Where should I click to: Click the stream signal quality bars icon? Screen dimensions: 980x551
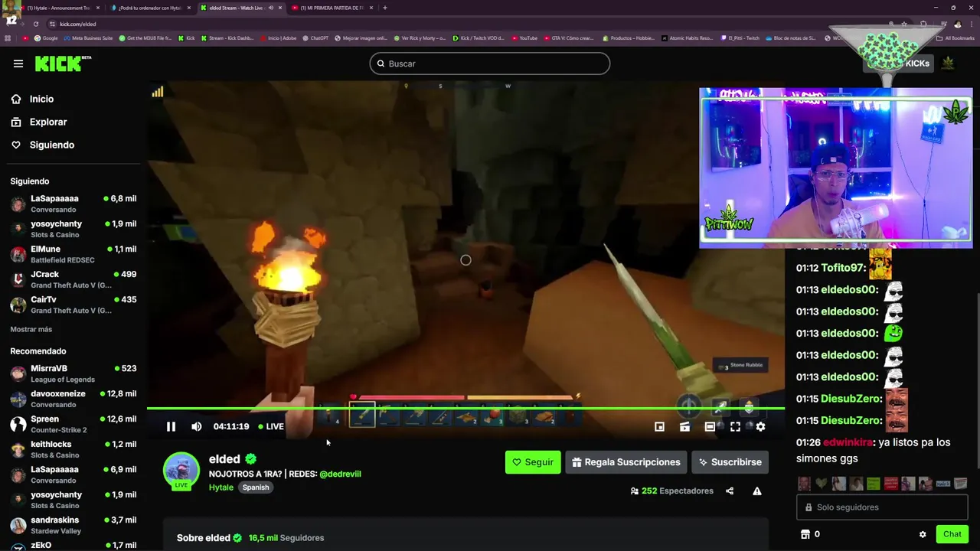[x=157, y=92]
